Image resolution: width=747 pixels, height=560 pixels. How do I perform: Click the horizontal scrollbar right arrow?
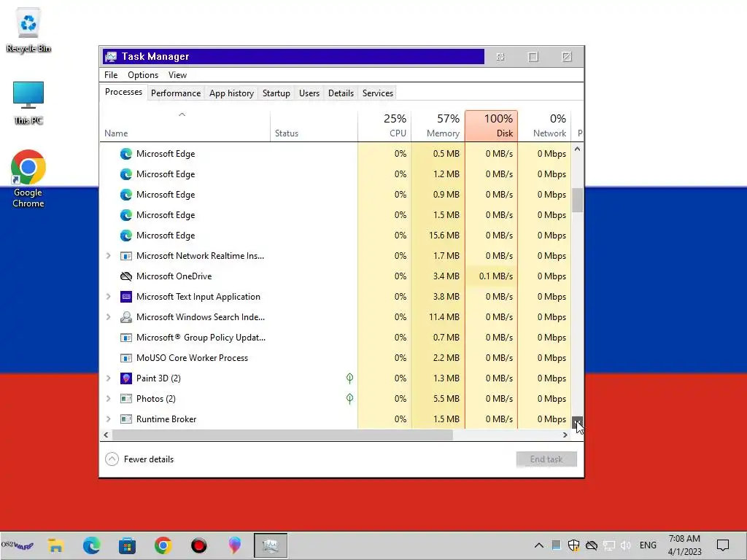565,435
